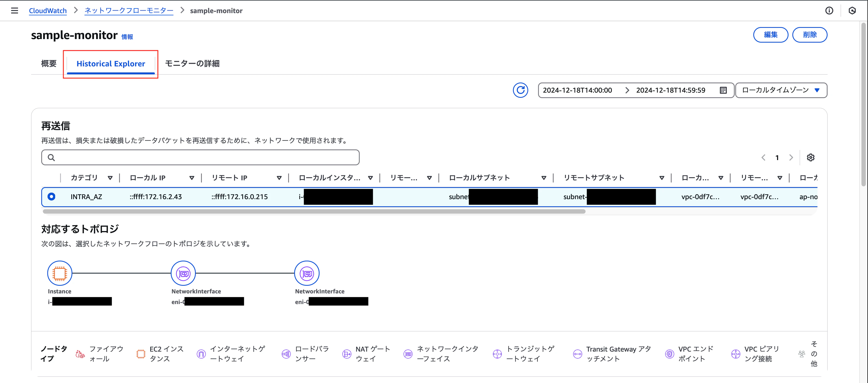Sort by リモート IP column arrow
This screenshot has width=868, height=383.
click(279, 178)
